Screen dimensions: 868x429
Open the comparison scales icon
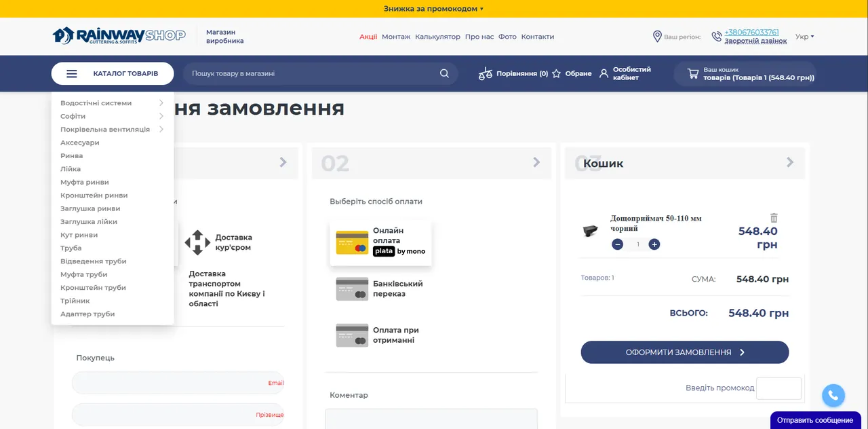(486, 73)
